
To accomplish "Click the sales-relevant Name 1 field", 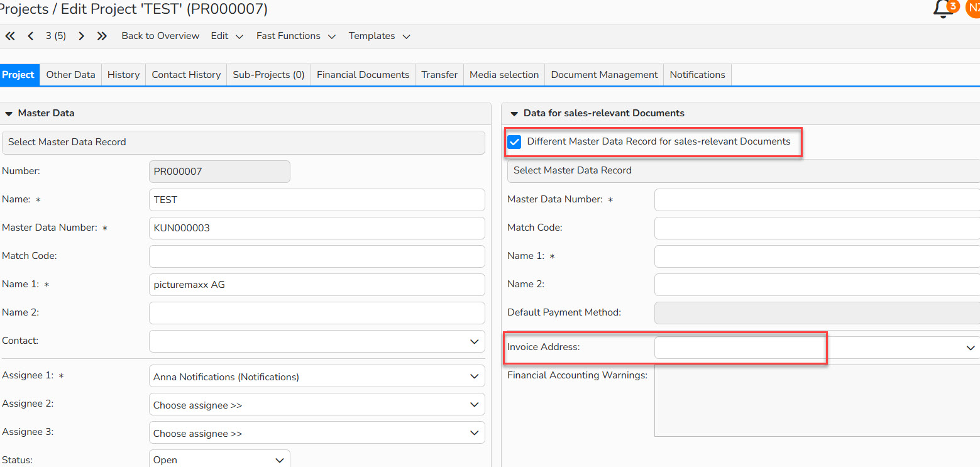I will [x=817, y=256].
